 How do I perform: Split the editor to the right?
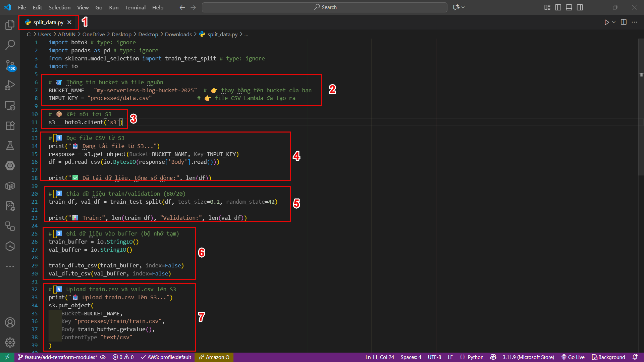(624, 22)
